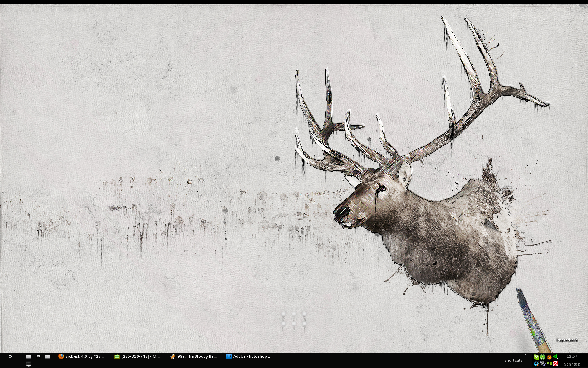Image resolution: width=588 pixels, height=368 pixels.
Task: Click the Firefox icon on the taskbar
Action: [61, 356]
